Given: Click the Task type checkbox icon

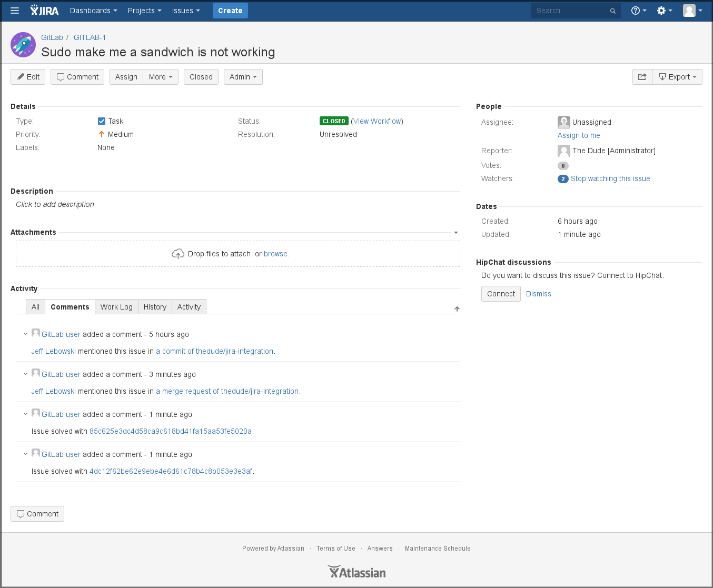Looking at the screenshot, I should click(x=101, y=121).
